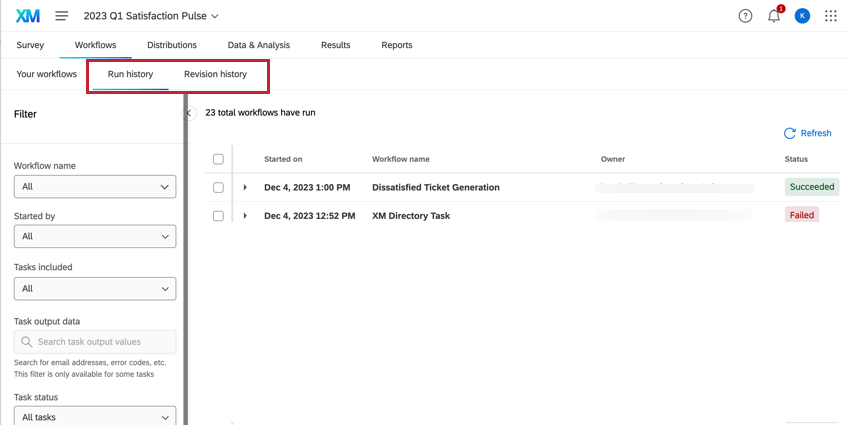Switch to the Revision history tab
This screenshot has height=425, width=850.
[x=215, y=74]
